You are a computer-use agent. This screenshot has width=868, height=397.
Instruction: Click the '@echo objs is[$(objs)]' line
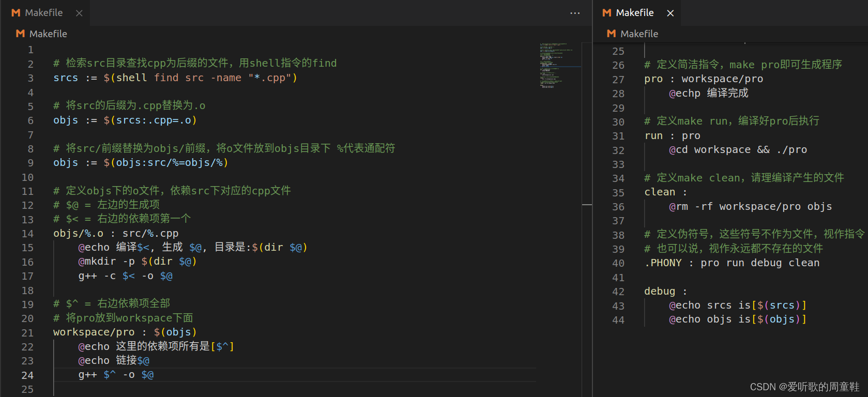tap(738, 319)
